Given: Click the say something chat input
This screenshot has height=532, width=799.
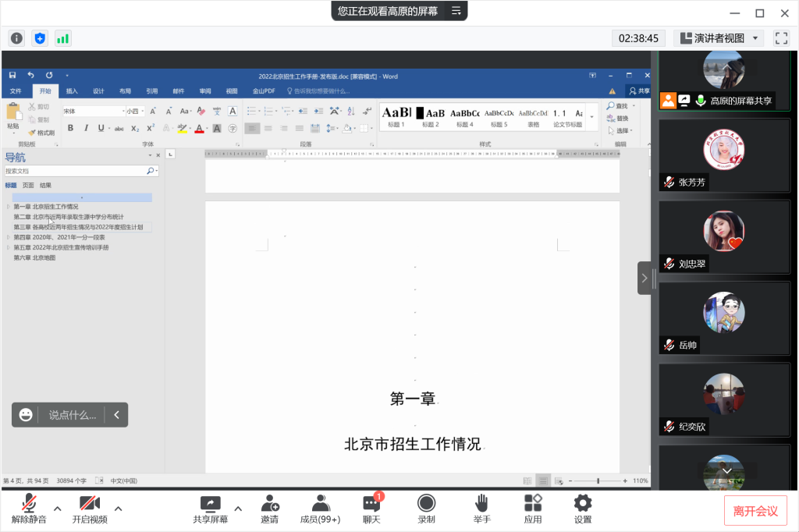Looking at the screenshot, I should pos(73,415).
